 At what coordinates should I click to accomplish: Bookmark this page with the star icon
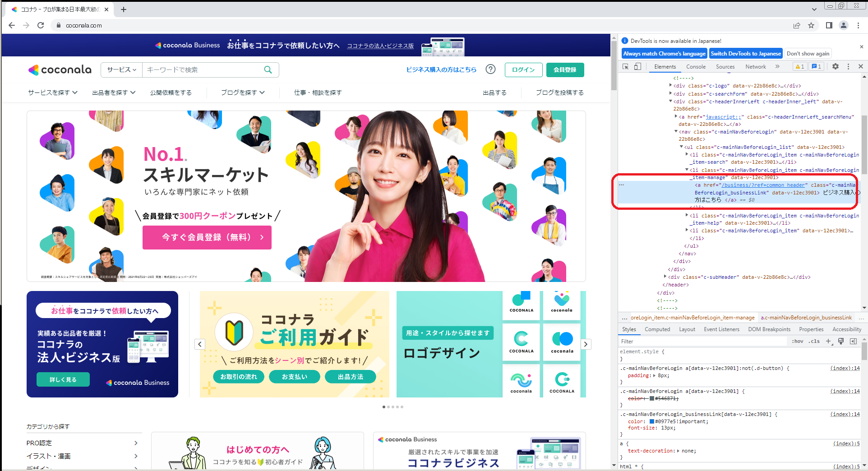click(x=811, y=25)
